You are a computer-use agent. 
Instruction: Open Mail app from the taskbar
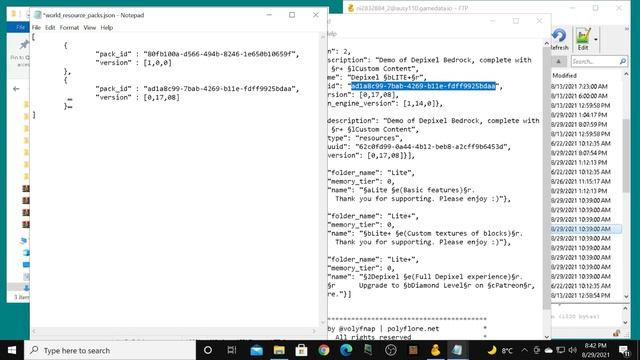[257, 350]
